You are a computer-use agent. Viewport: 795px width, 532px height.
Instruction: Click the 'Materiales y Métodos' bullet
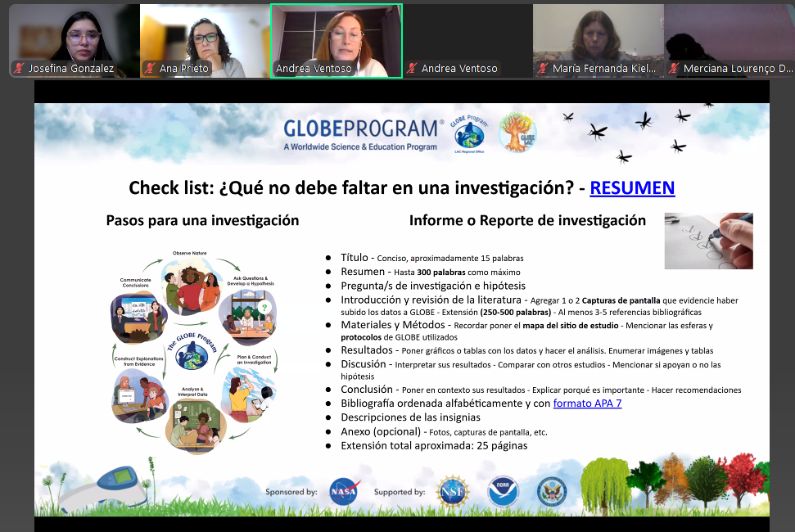point(526,331)
